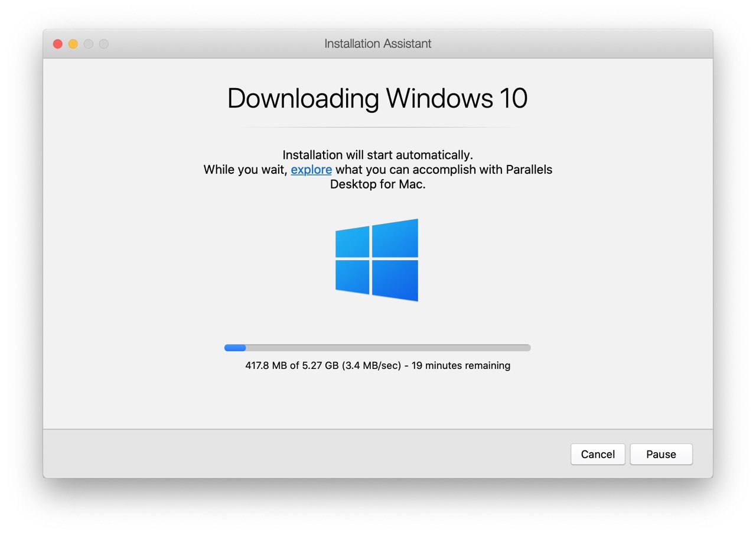
Task: Click 'Installation will start automatically.' text
Action: coord(378,155)
